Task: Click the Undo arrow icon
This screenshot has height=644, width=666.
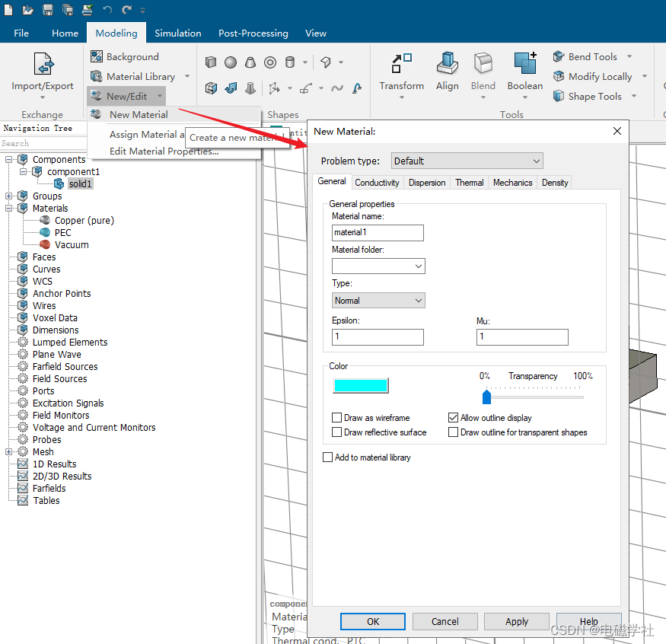Action: coord(107,10)
